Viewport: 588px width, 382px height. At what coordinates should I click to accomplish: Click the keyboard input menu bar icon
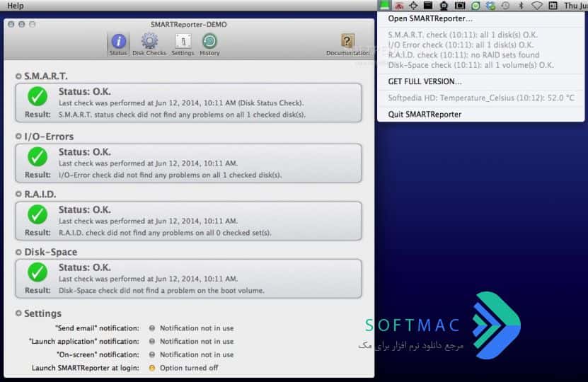(553, 6)
